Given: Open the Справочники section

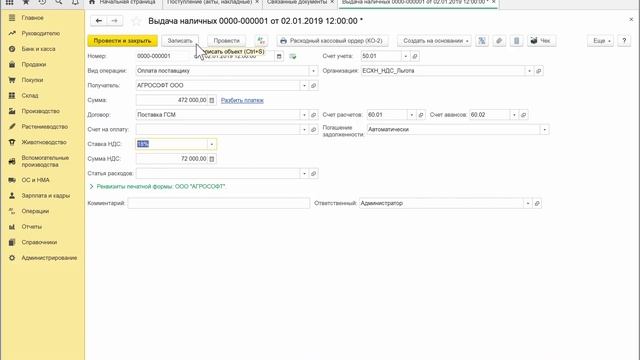Looking at the screenshot, I should click(x=39, y=242).
